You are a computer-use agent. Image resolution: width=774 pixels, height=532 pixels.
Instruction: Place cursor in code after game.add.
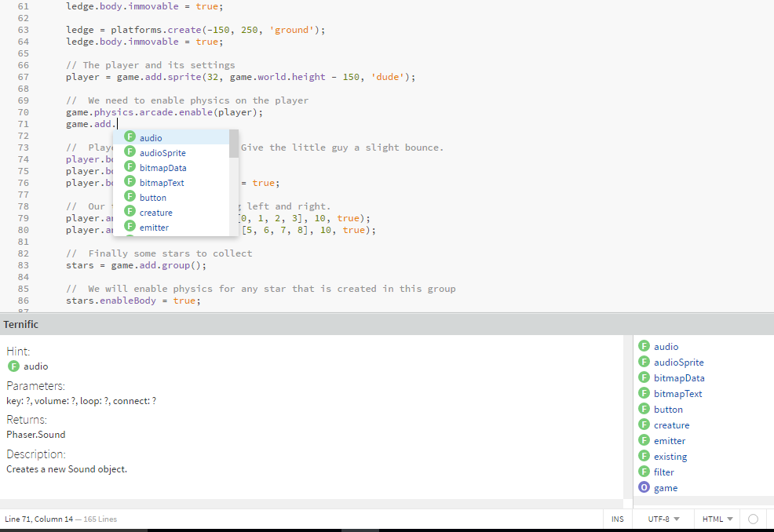pos(116,124)
